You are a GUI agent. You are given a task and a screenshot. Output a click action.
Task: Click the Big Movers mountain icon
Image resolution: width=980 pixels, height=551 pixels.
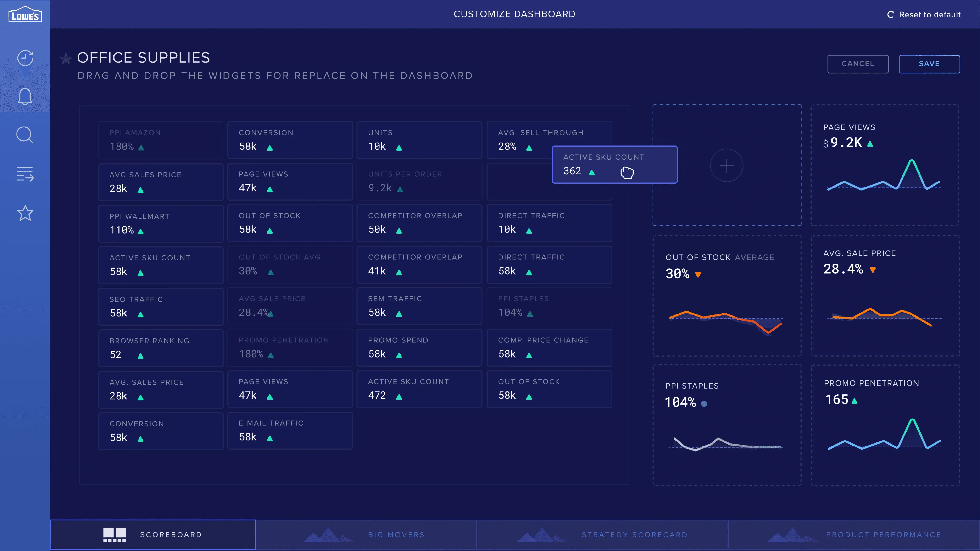point(328,535)
